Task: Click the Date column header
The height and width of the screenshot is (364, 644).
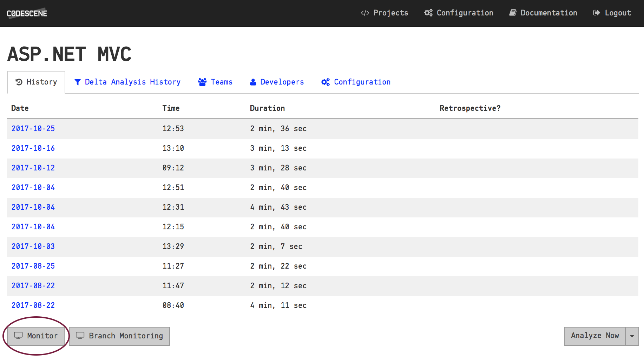Action: point(20,108)
